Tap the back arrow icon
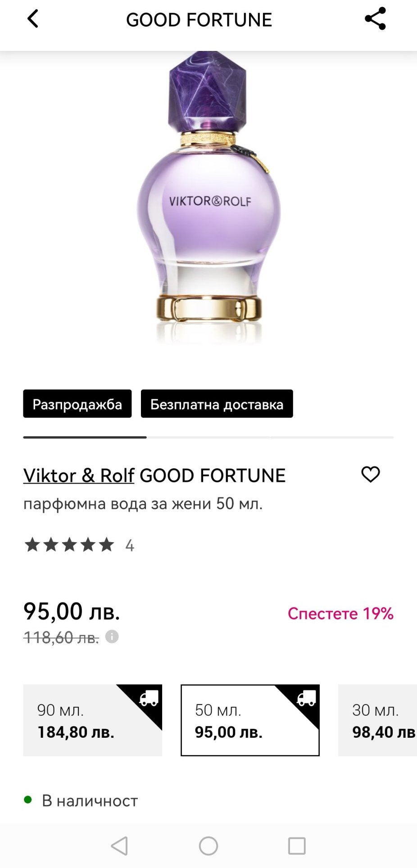This screenshot has height=868, width=417. (33, 19)
